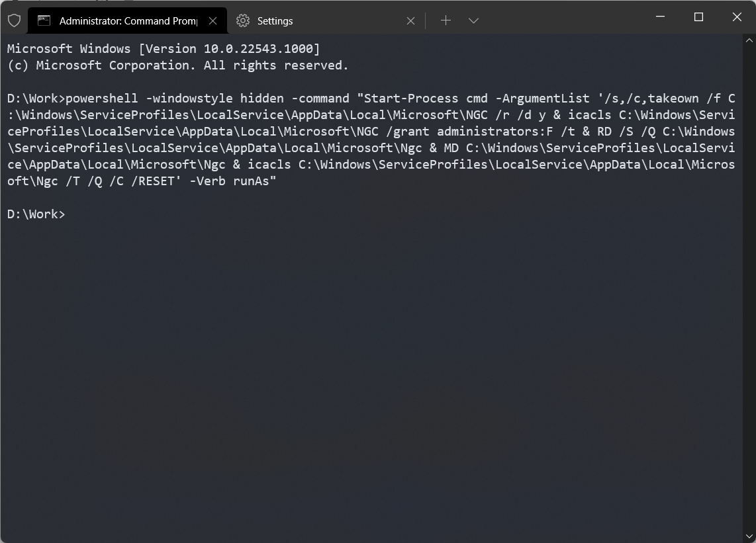This screenshot has height=543, width=756.
Task: Open the new tab dropdown chevron
Action: tap(474, 21)
